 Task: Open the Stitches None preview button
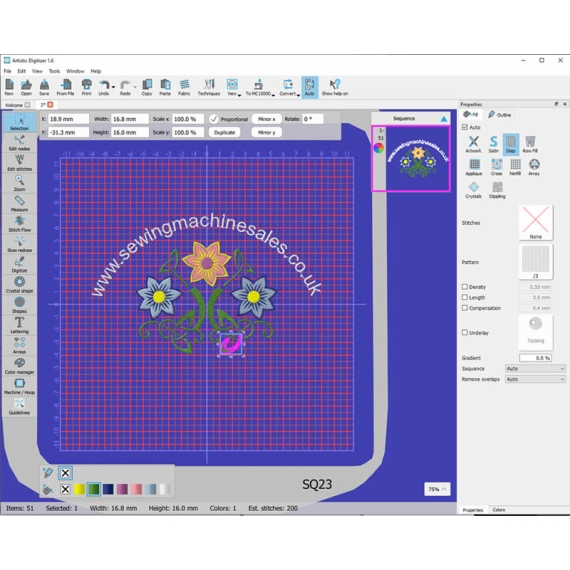(x=535, y=222)
